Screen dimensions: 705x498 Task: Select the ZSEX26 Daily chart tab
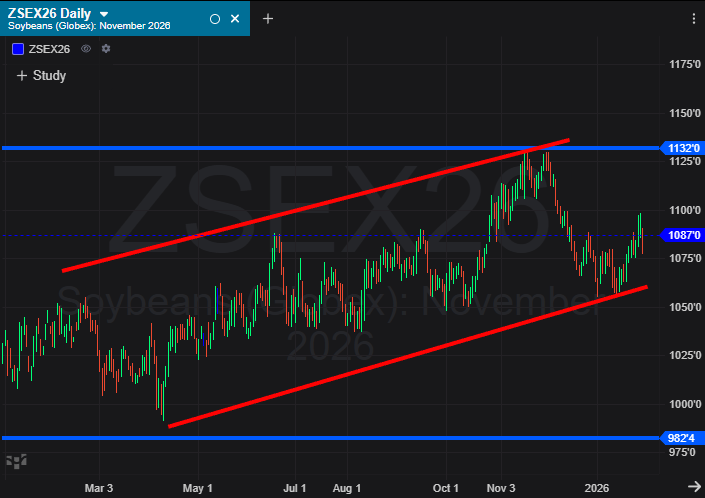point(125,18)
